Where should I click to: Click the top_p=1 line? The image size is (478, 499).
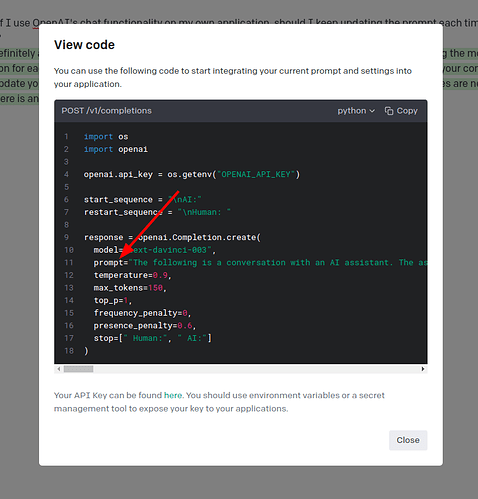(113, 301)
